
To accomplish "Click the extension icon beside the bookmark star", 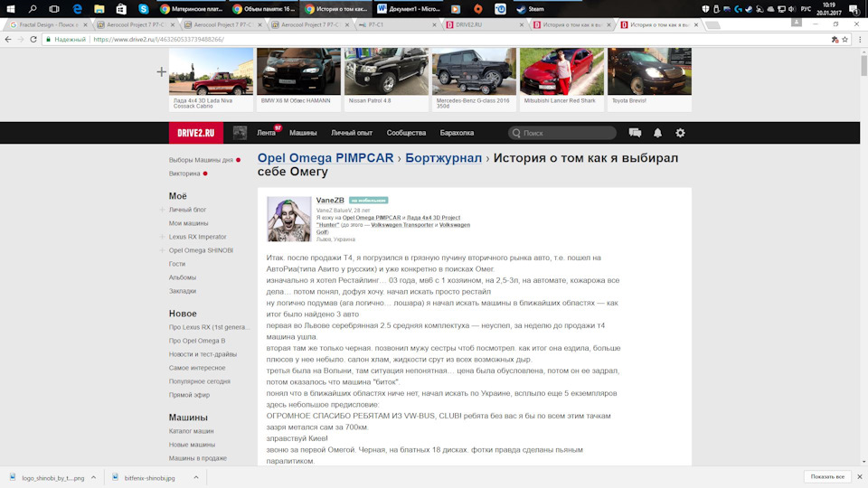I will pos(835,39).
